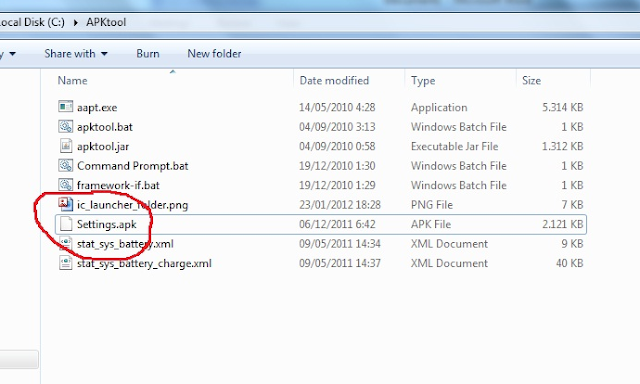
Task: Select the Command Prompt.bat icon
Action: [x=66, y=166]
